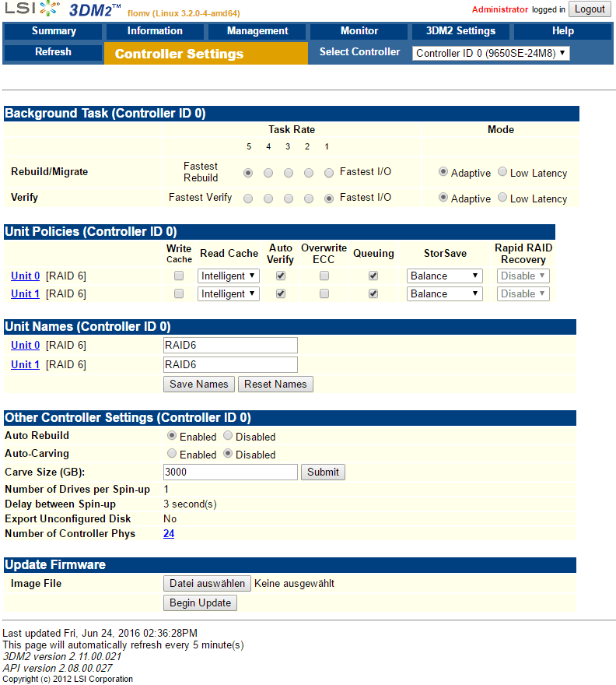
Task: Open the Help menu
Action: click(563, 31)
